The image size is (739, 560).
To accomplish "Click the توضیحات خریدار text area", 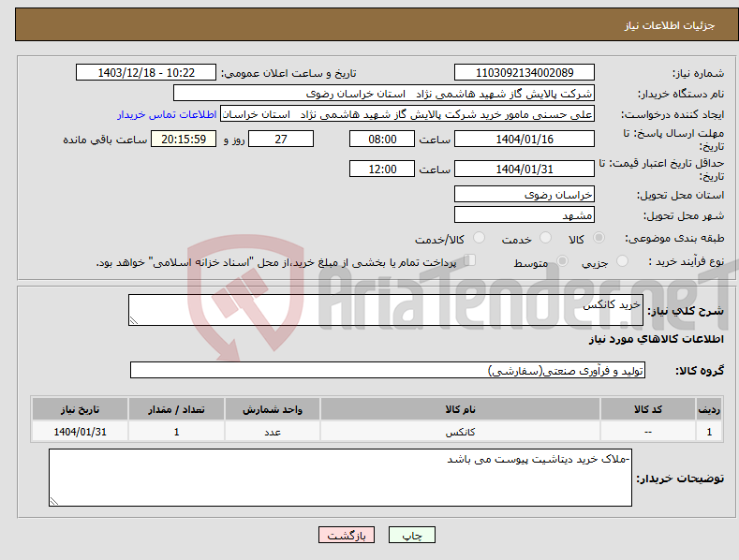I will point(340,478).
